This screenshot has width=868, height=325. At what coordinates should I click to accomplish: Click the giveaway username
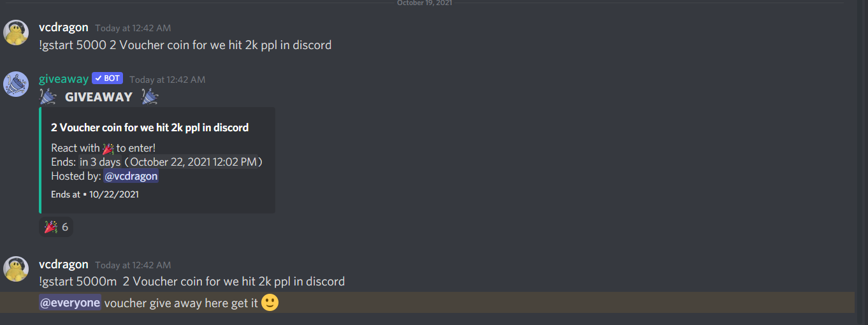(64, 79)
